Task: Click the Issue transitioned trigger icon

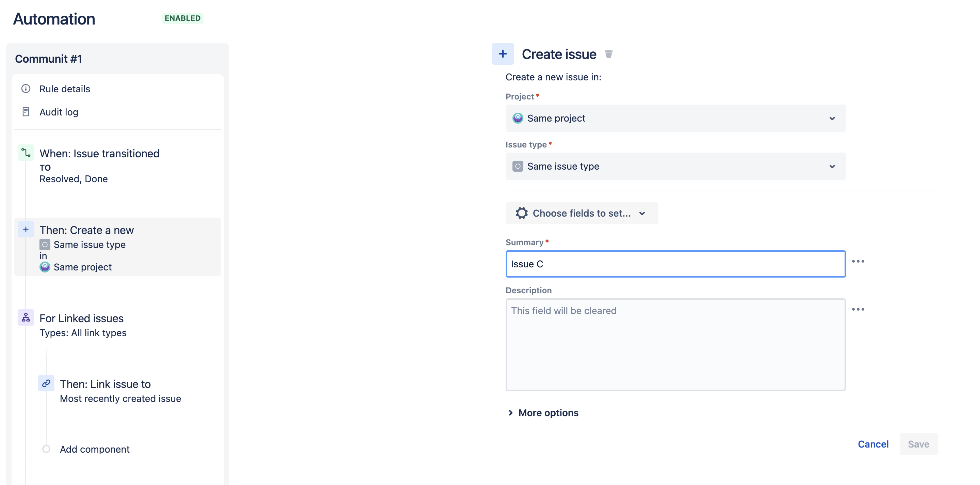Action: [x=26, y=153]
